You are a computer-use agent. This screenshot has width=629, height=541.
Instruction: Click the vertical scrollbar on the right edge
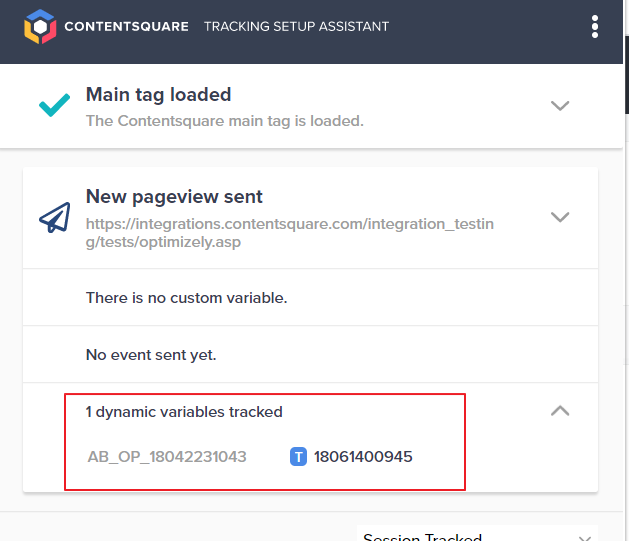pos(626,75)
